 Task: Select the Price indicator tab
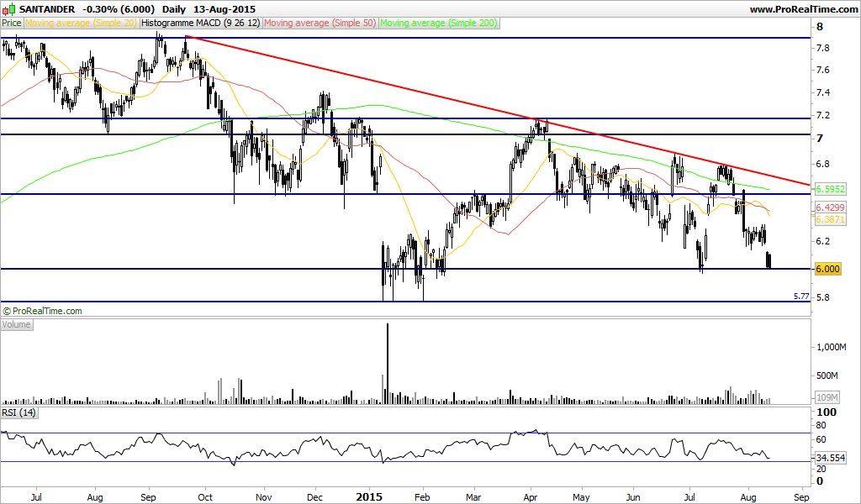point(12,23)
